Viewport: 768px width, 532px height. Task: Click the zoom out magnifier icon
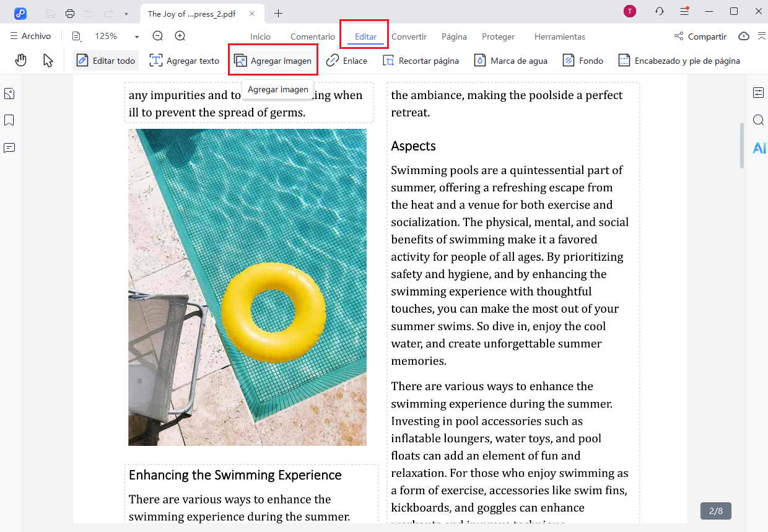[158, 37]
